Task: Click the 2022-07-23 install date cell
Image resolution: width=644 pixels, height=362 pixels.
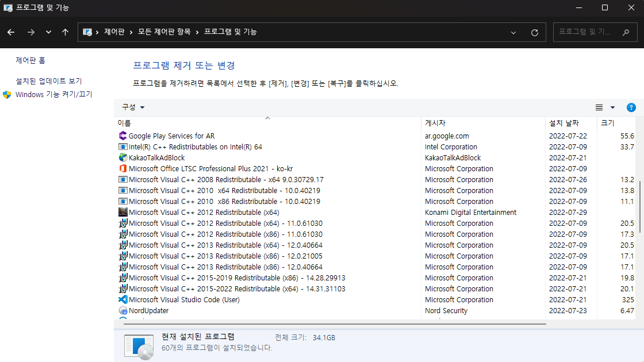Action: (568, 311)
